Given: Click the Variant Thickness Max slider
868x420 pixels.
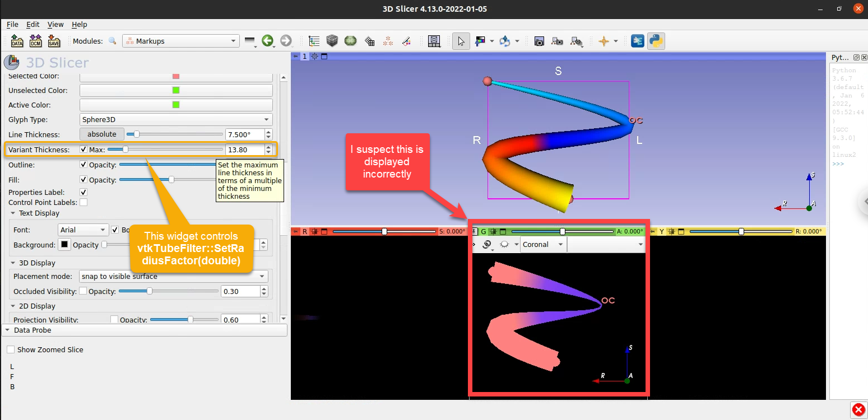Looking at the screenshot, I should [165, 150].
